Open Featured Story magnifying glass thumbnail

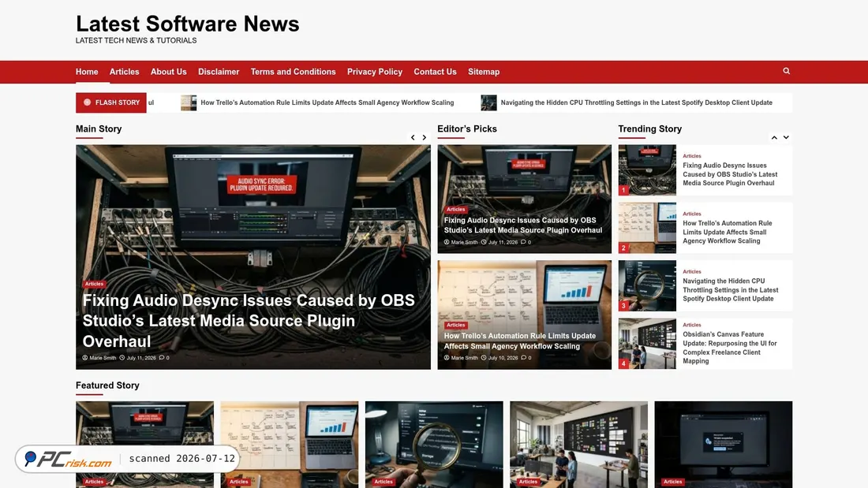(434, 445)
